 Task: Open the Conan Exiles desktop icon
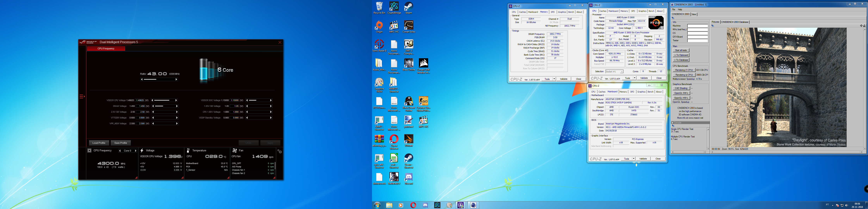(x=409, y=27)
